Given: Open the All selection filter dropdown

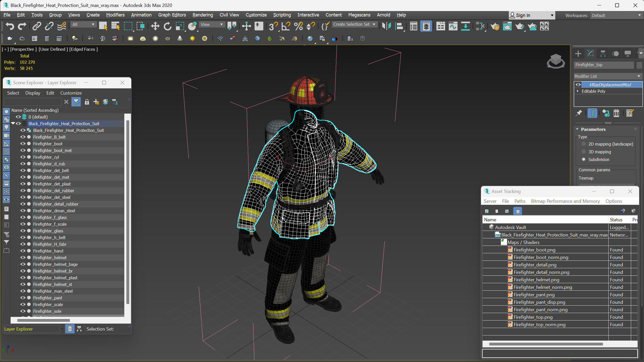Looking at the screenshot, I should coord(84,24).
